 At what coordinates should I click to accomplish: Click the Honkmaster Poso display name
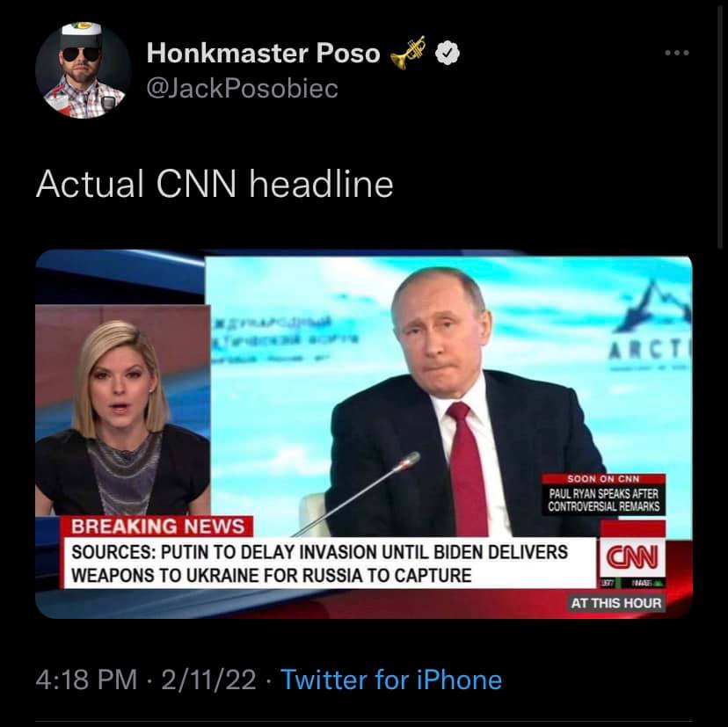click(263, 54)
